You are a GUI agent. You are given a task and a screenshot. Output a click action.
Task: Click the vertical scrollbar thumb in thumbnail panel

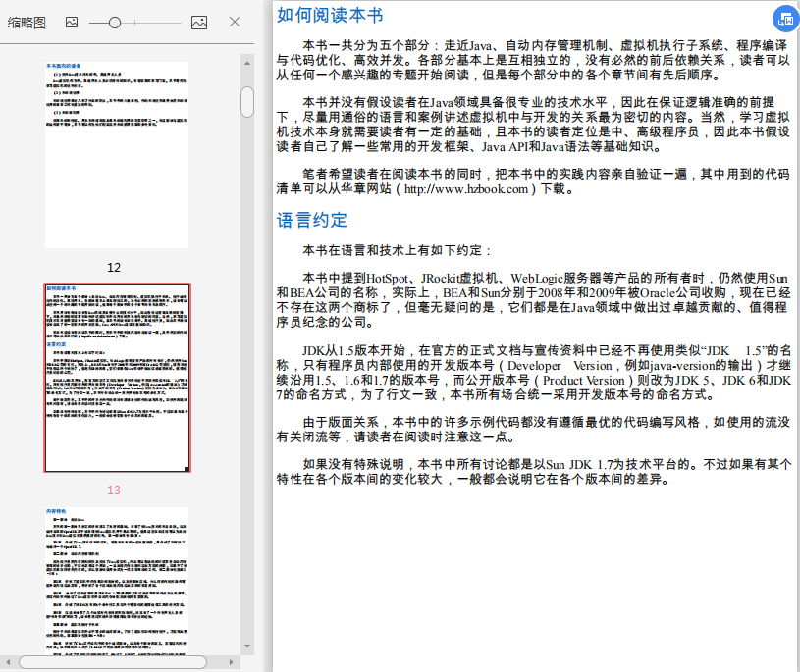click(247, 102)
